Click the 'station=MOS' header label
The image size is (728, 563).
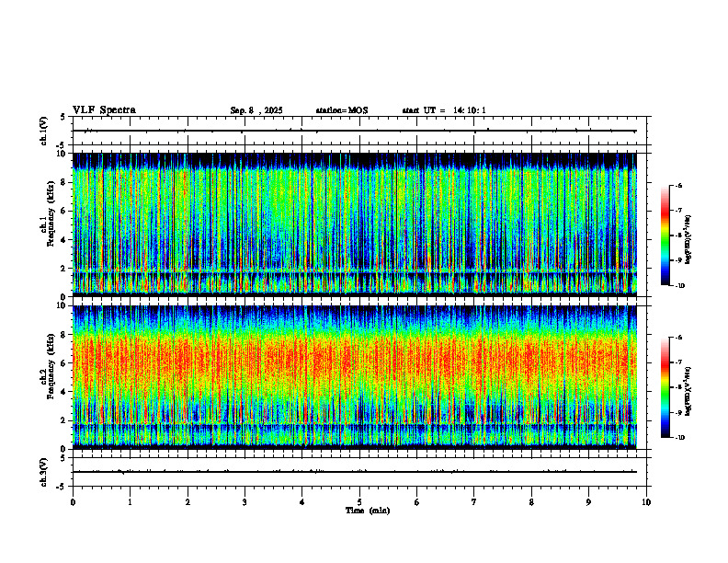click(342, 110)
